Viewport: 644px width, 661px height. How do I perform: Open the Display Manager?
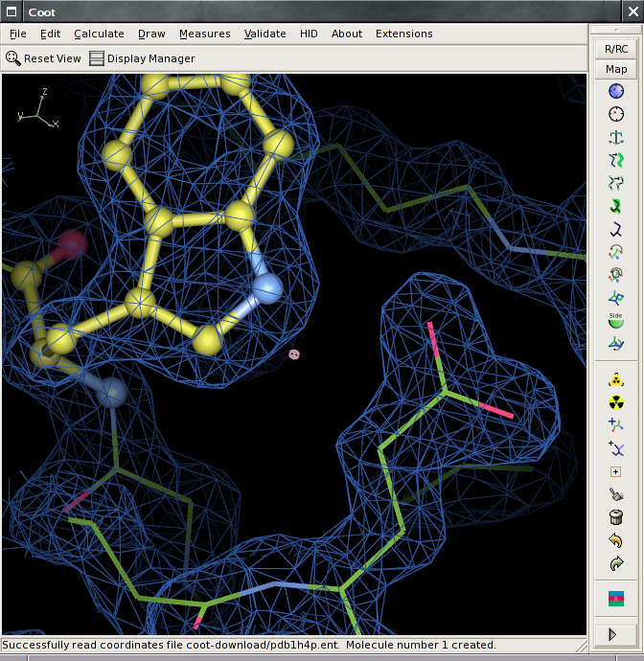click(x=142, y=58)
